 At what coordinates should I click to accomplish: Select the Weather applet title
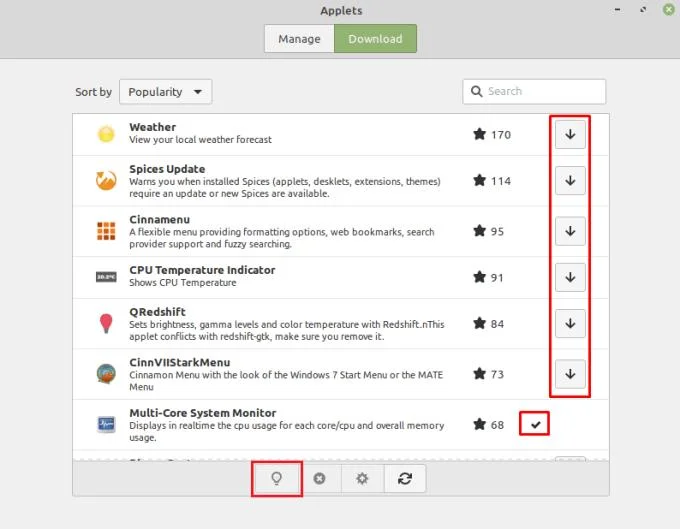coord(153,127)
